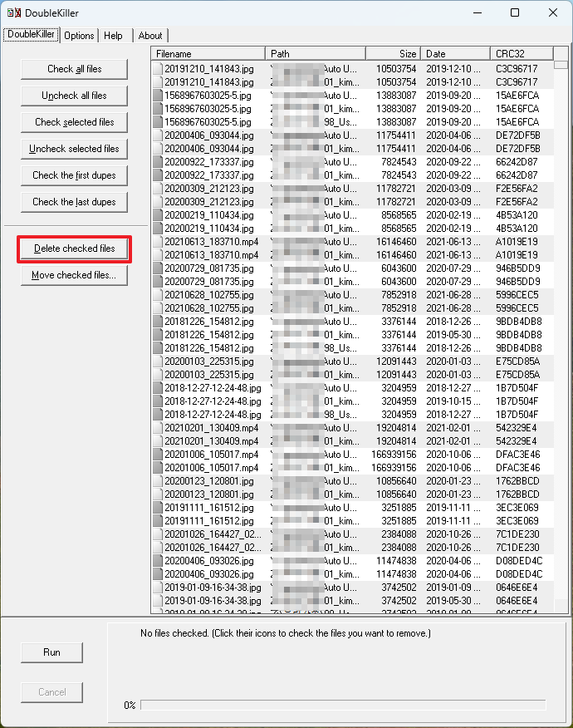The height and width of the screenshot is (728, 573).
Task: Switch to the DoubleKiller tab
Action: pos(31,34)
